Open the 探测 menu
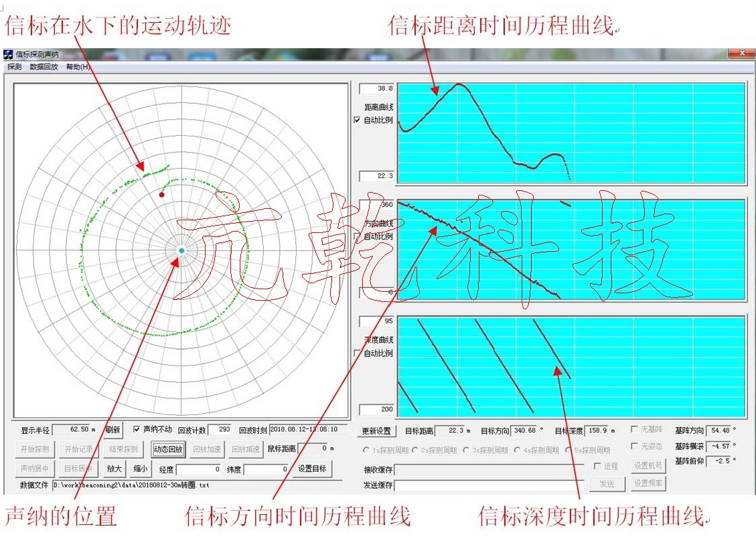 14,67
